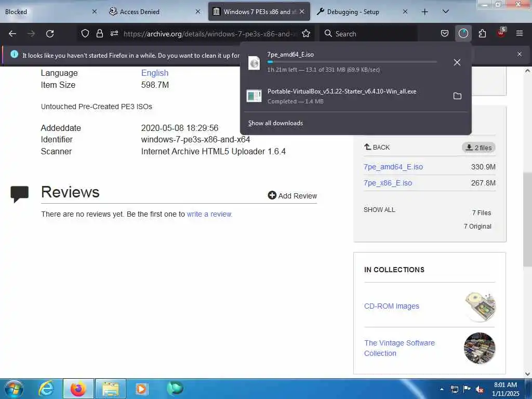Cancel the 7pe_amd64_E.iso download

pyautogui.click(x=457, y=62)
